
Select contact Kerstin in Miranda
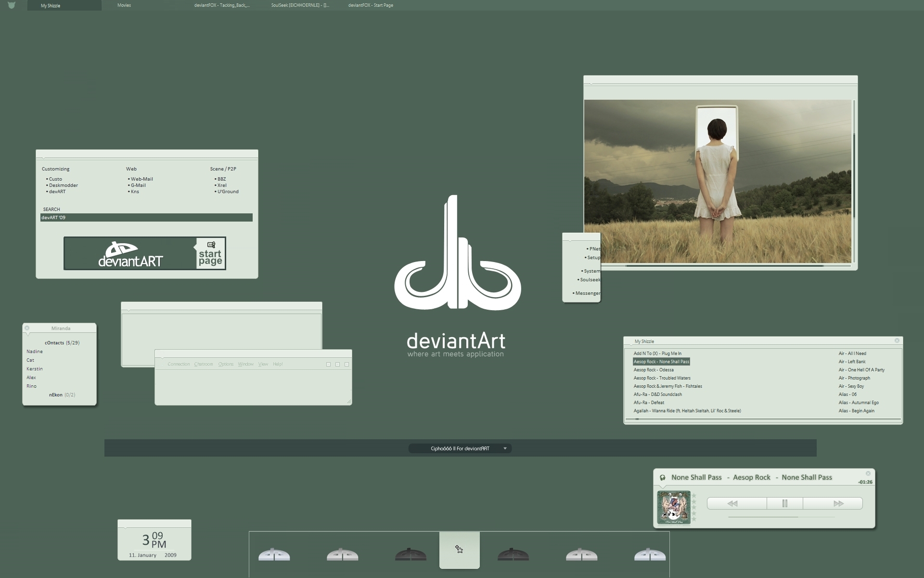coord(35,369)
